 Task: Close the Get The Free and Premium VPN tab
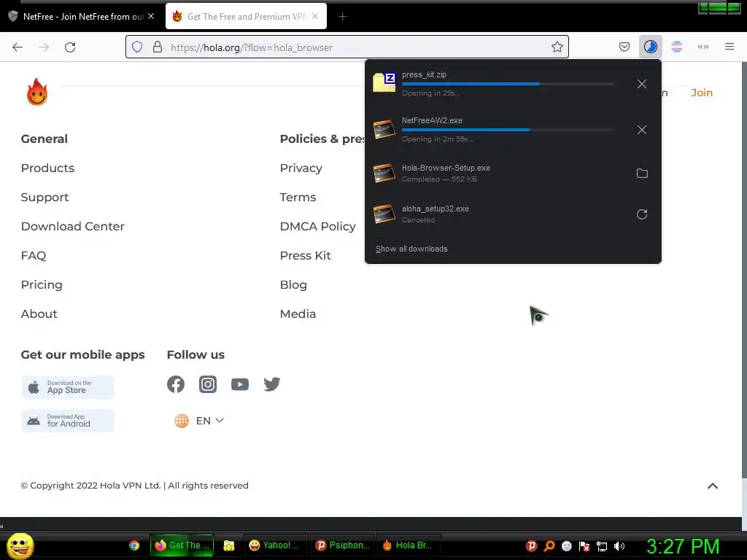click(x=315, y=16)
